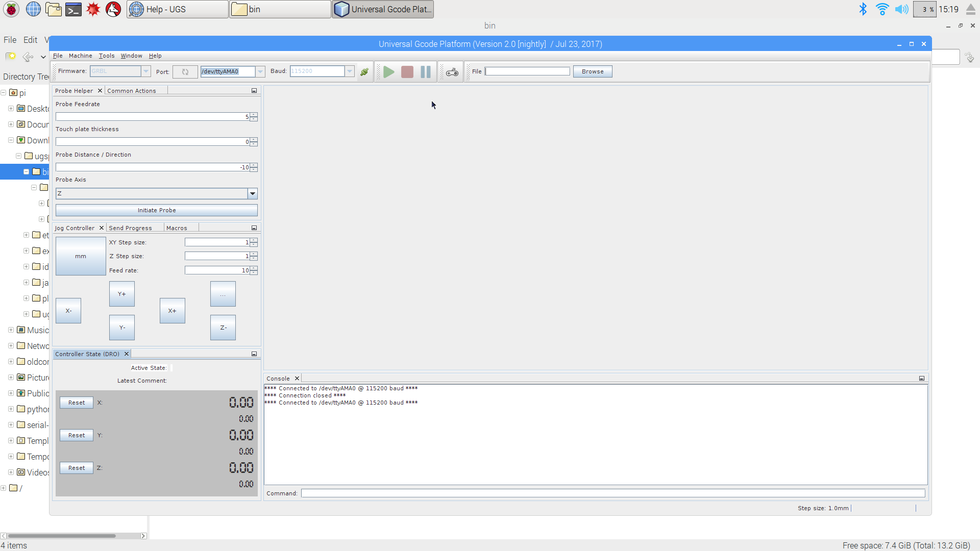
Task: Minimize the Console panel
Action: pyautogui.click(x=922, y=379)
